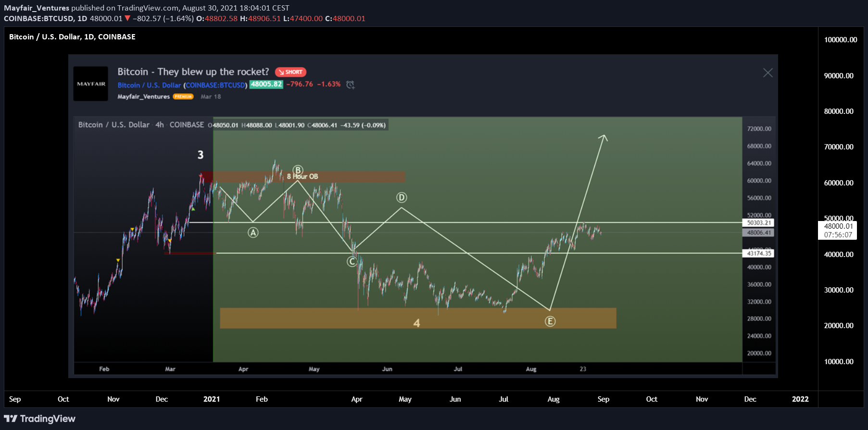
Task: Select the '8 Hour OB' annotation text
Action: point(302,177)
